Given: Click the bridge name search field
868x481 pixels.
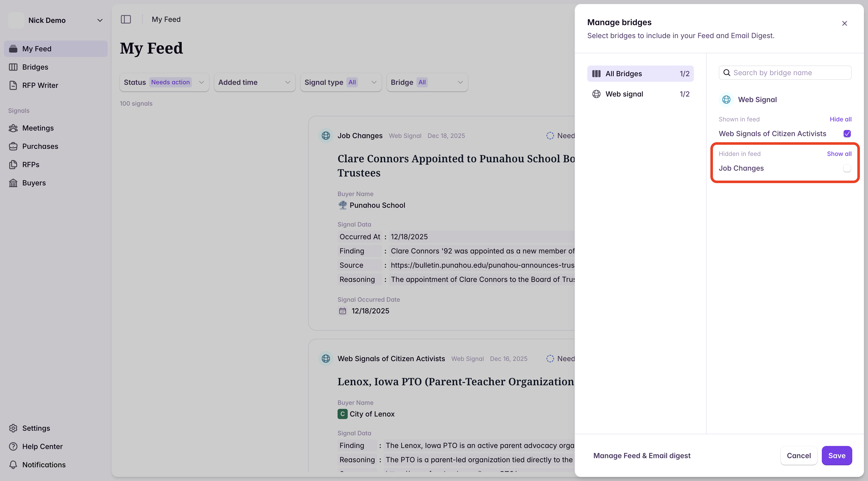Looking at the screenshot, I should pos(785,72).
